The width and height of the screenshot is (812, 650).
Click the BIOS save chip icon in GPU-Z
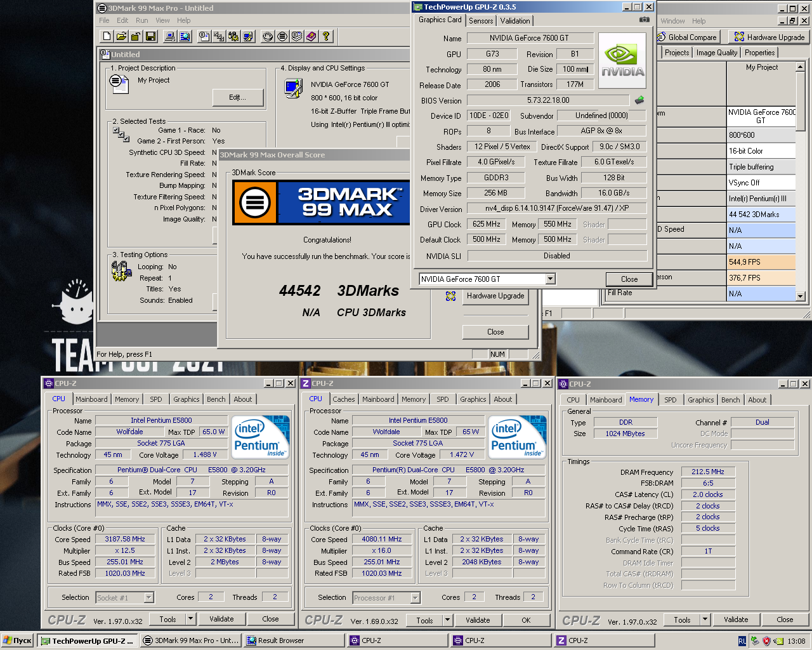point(639,100)
